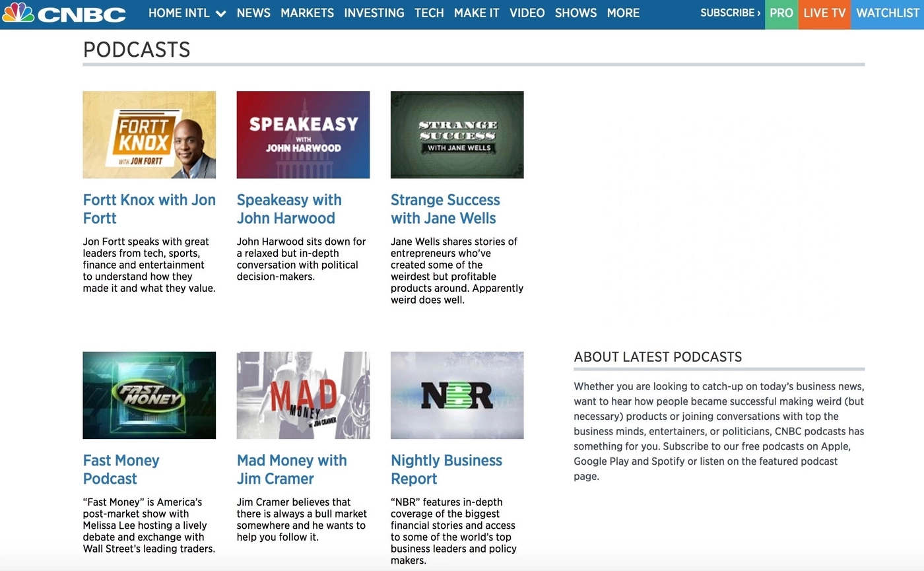Viewport: 924px width, 571px height.
Task: Click the description 'Jane Wells shares stories of'
Action: 457,271
